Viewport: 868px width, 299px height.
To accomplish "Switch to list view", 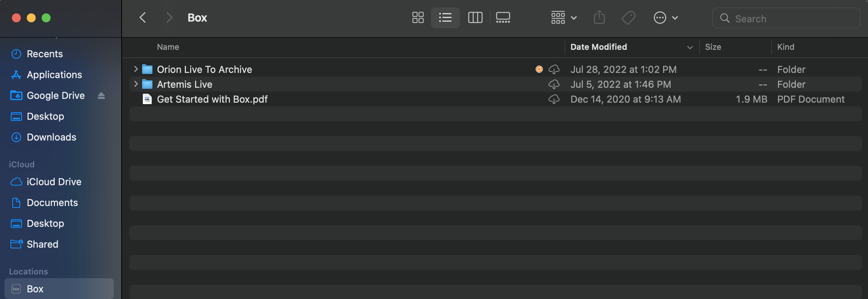I will point(445,17).
